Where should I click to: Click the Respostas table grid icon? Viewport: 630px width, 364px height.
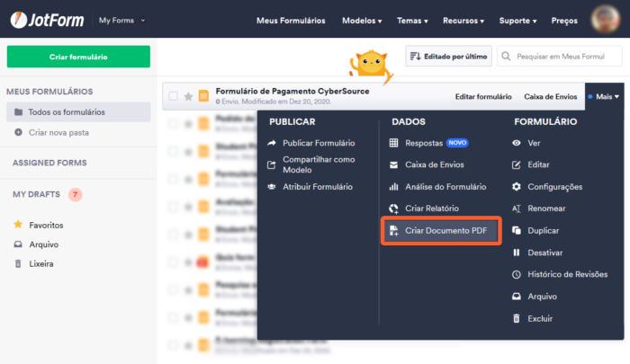pyautogui.click(x=394, y=143)
